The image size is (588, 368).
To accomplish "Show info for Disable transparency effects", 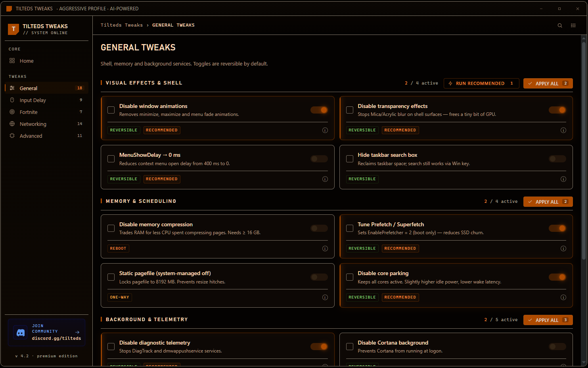I will [563, 130].
